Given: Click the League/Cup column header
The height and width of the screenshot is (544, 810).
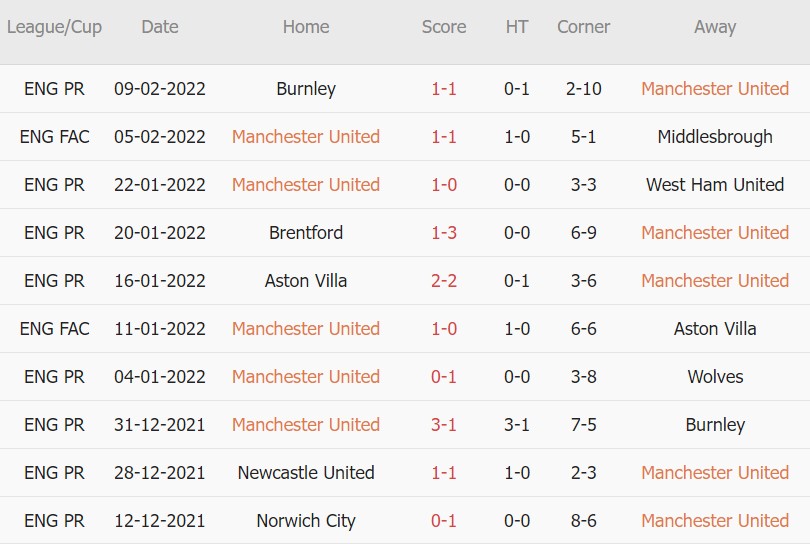Looking at the screenshot, I should (54, 27).
